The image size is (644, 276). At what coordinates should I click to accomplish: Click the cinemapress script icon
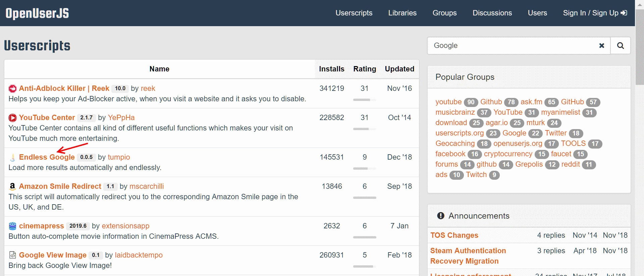pyautogui.click(x=12, y=226)
